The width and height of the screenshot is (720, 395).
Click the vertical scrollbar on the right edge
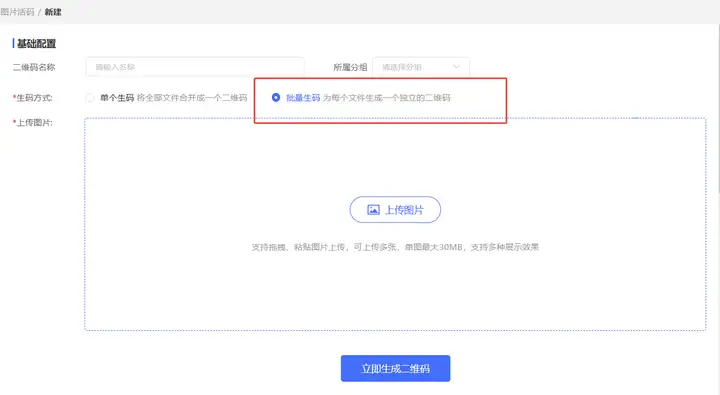coord(718,110)
